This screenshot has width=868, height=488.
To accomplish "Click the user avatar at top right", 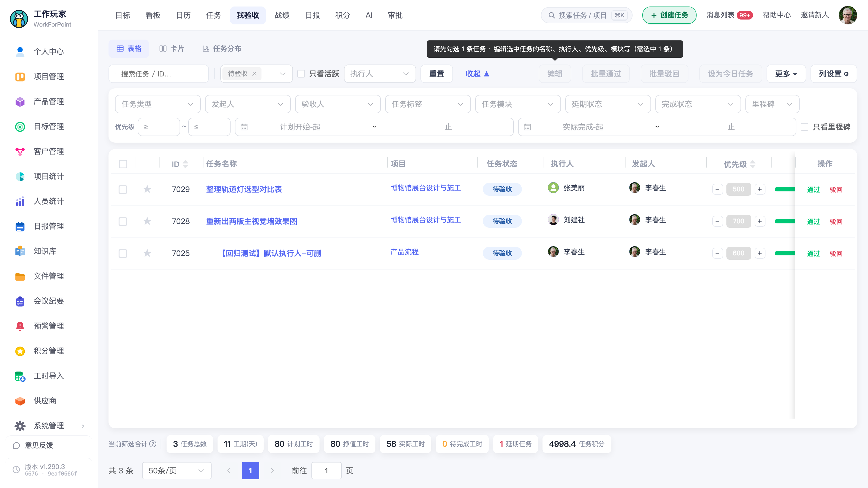I will coord(848,15).
